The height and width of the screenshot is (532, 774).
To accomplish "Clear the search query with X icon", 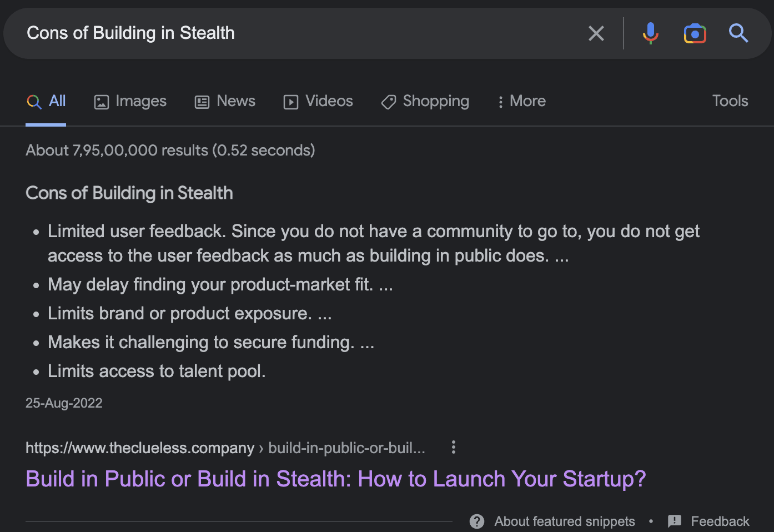I will click(596, 33).
